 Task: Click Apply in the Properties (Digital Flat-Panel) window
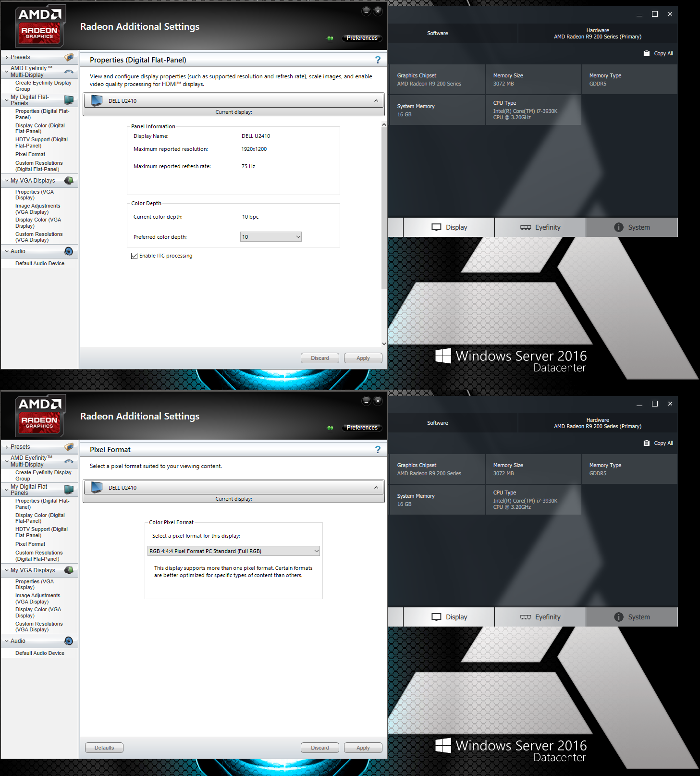tap(363, 358)
